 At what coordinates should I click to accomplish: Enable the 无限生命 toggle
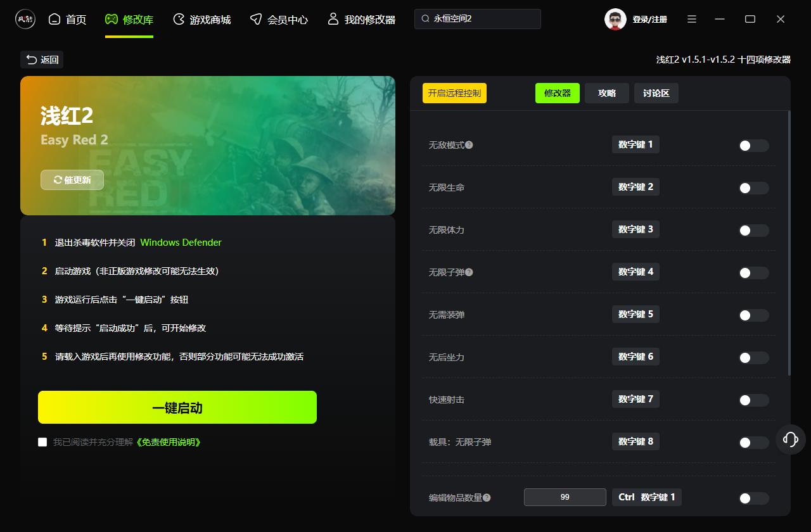coord(754,188)
